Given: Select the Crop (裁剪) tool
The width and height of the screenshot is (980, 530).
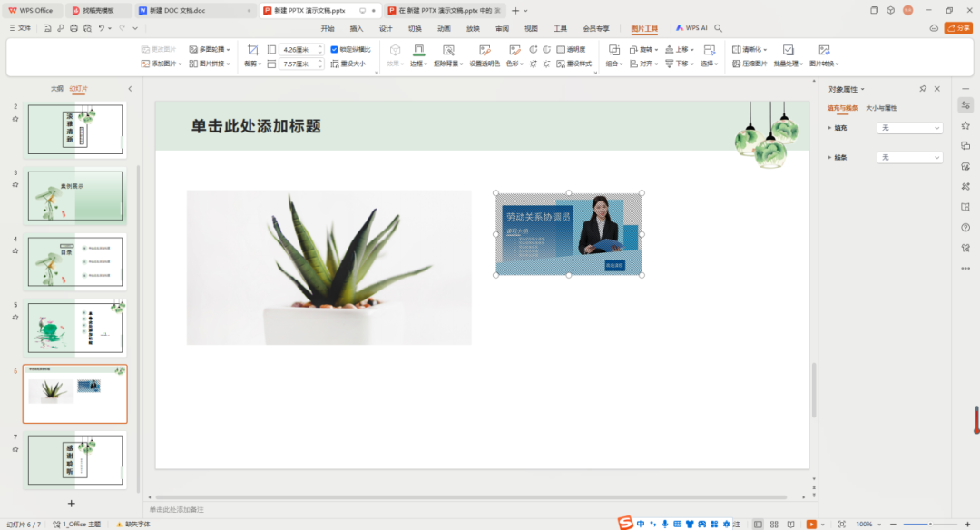Looking at the screenshot, I should click(252, 55).
